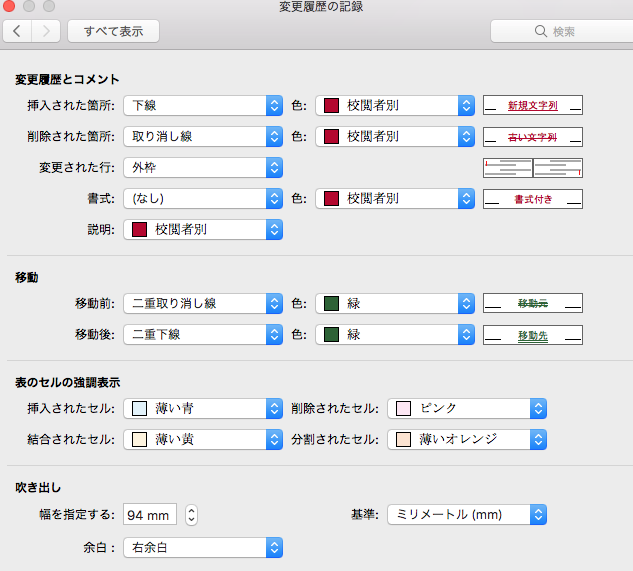Click the changed-lines border preview box
Image resolution: width=633 pixels, height=571 pixels.
[x=533, y=168]
